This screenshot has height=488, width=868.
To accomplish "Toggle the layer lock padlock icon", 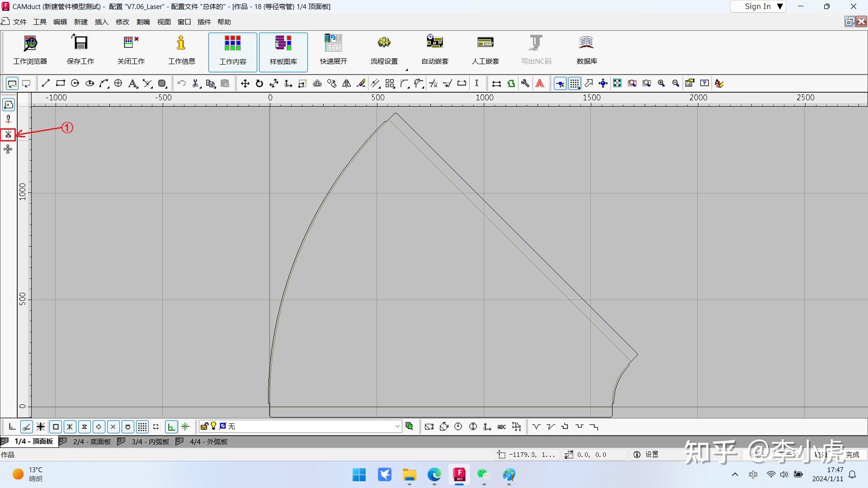I will 205,426.
